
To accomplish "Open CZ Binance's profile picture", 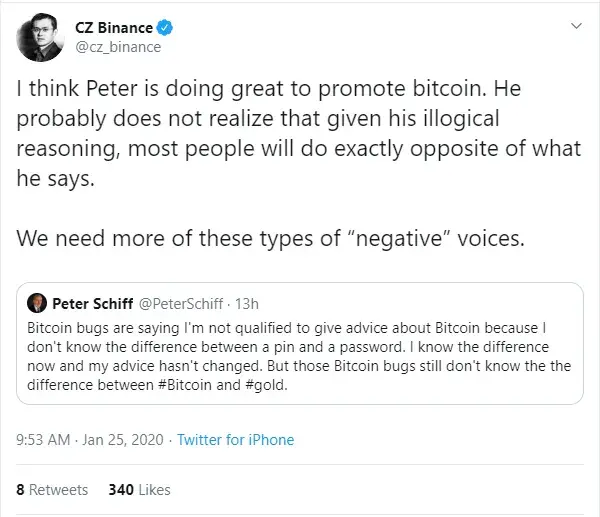I will [x=40, y=36].
